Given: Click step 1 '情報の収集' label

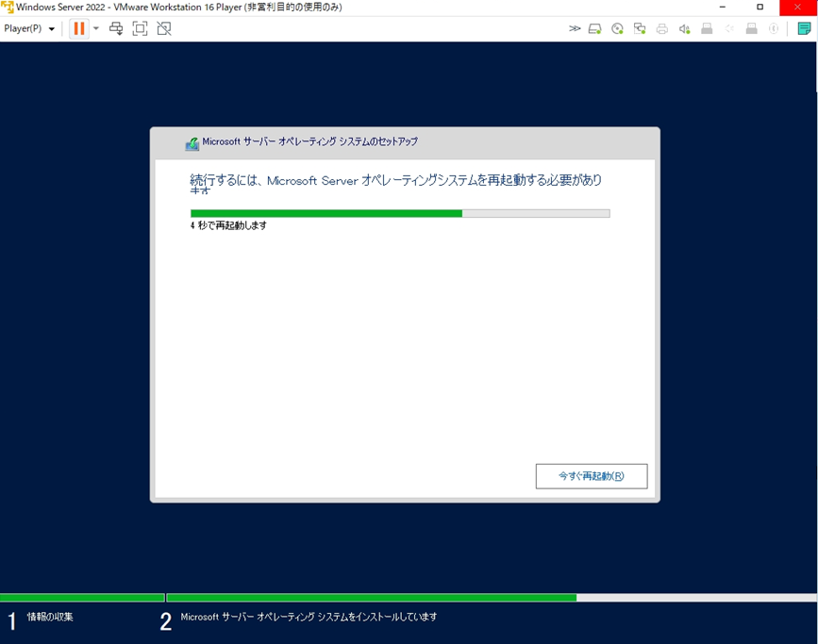Looking at the screenshot, I should pyautogui.click(x=50, y=617).
